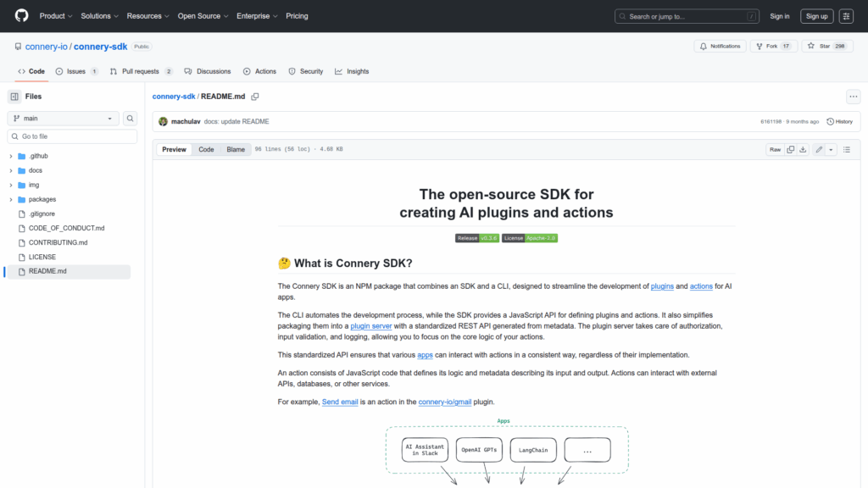The height and width of the screenshot is (488, 868).
Task: Download raw file icon
Action: pos(803,149)
